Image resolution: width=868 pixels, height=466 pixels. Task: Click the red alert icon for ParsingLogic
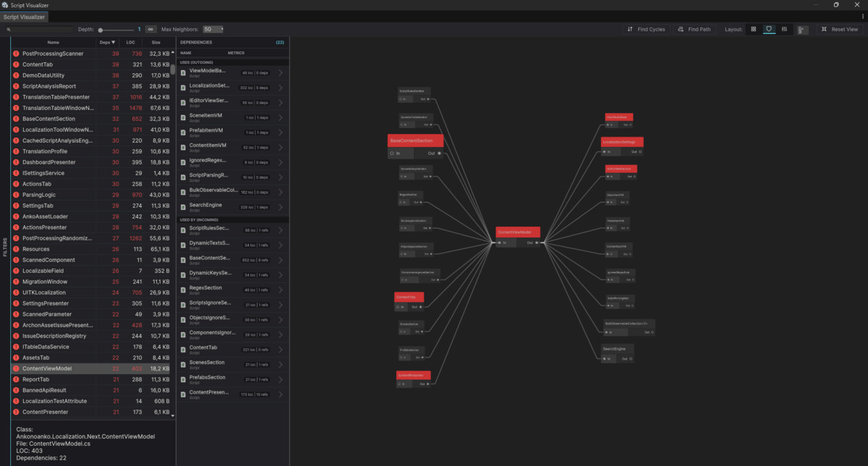[16, 195]
